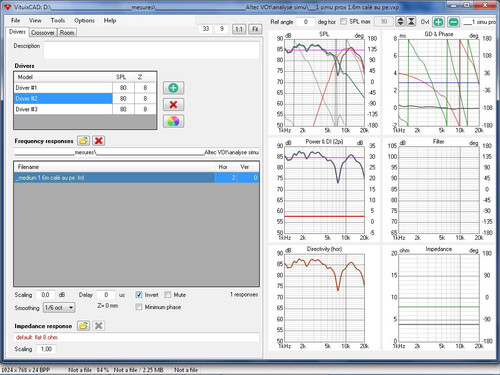Image resolution: width=500 pixels, height=375 pixels.
Task: Click the Model column header
Action: [x=63, y=77]
